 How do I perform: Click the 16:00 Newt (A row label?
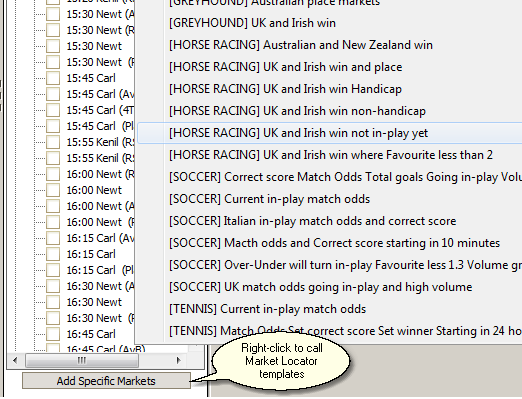click(x=100, y=206)
